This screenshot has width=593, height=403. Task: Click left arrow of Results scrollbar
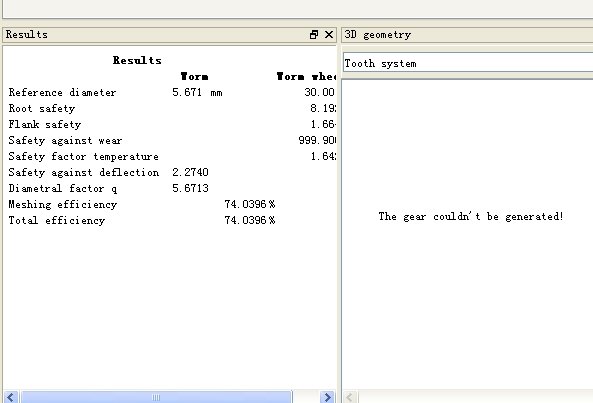click(x=11, y=397)
